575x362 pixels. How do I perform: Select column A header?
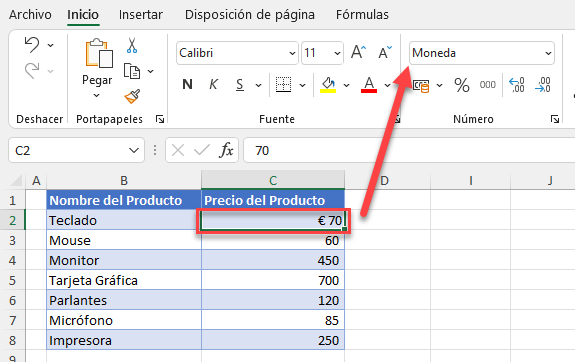pos(36,180)
